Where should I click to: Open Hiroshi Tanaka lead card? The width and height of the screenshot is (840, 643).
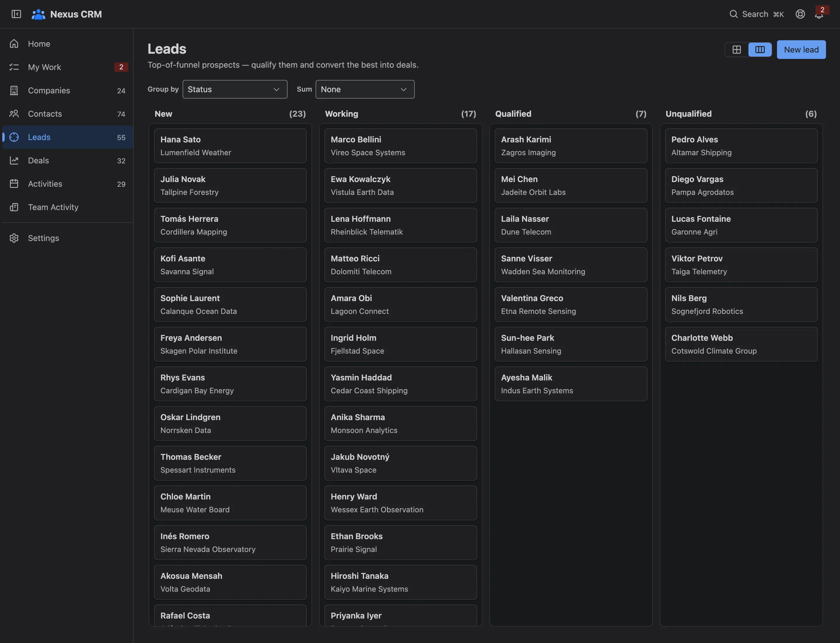[401, 582]
